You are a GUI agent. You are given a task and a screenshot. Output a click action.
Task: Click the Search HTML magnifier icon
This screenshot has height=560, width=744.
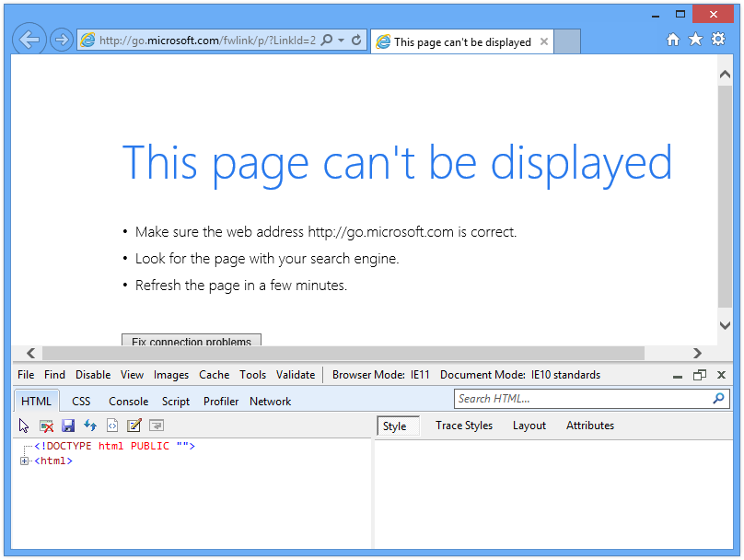[x=718, y=399]
